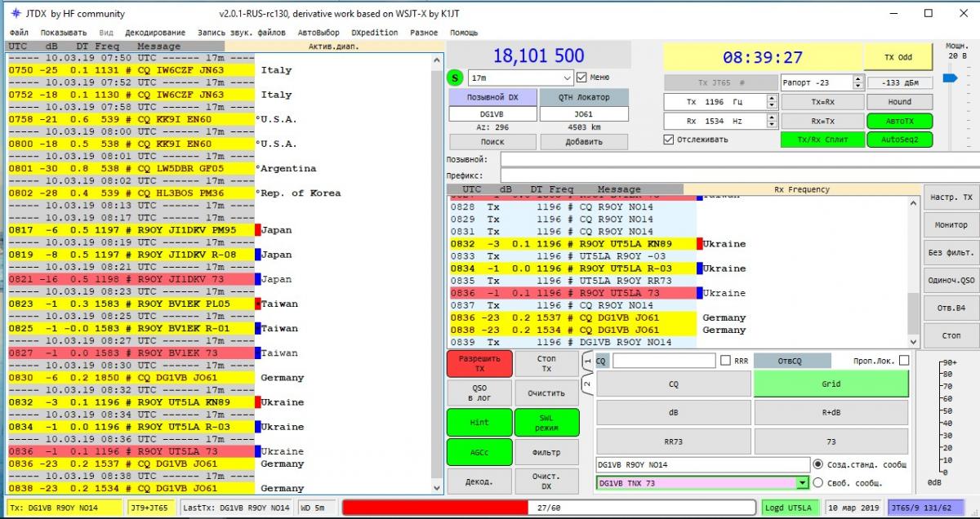Toggle the green АвтоTX button

click(x=899, y=121)
